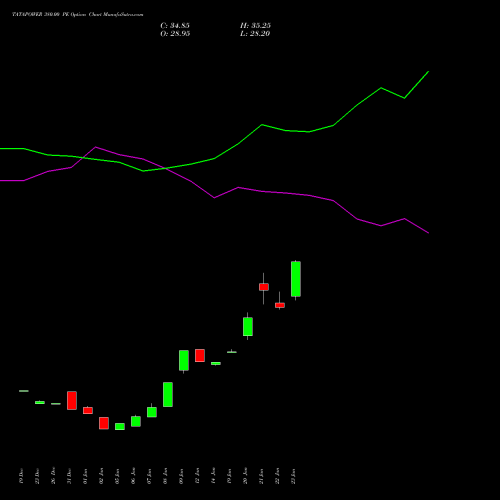This screenshot has height=500, width=500.
Task: Click the close value C: 34.85
Action: tap(175, 26)
